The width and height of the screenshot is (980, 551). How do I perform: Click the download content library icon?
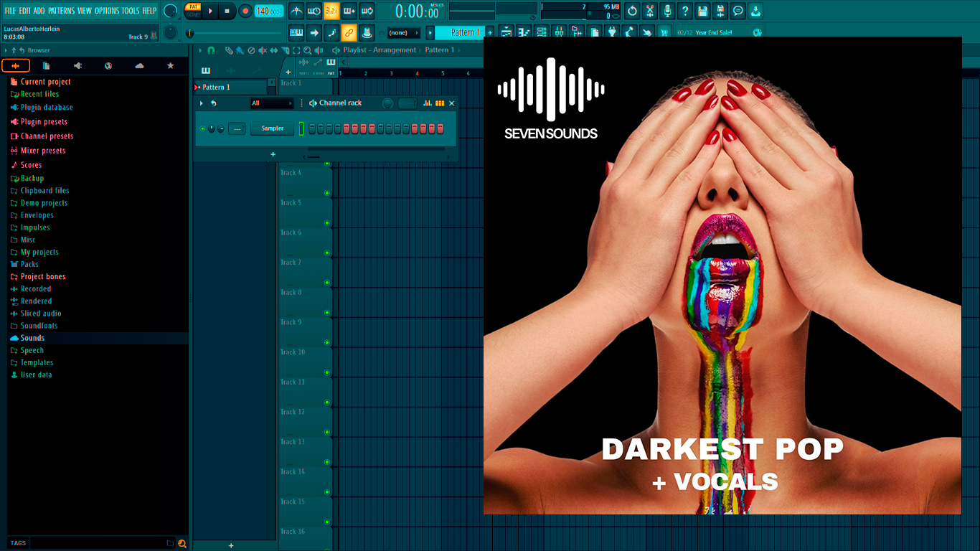(756, 11)
